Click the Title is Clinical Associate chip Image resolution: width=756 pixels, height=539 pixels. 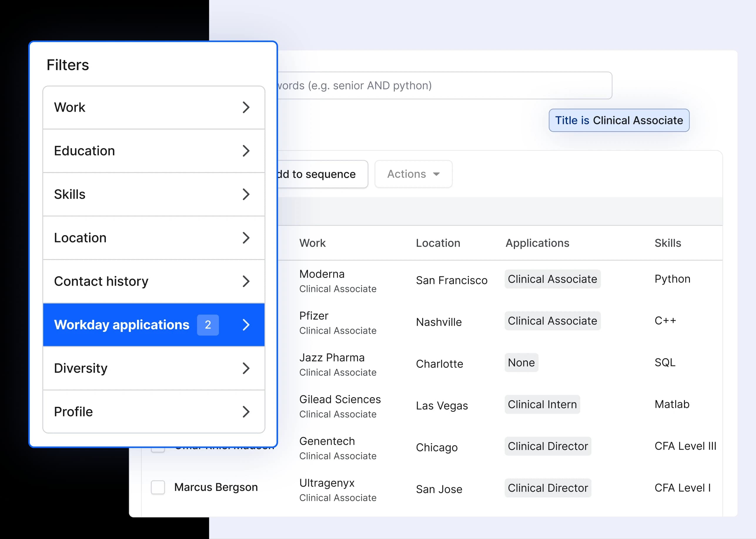[x=619, y=120]
